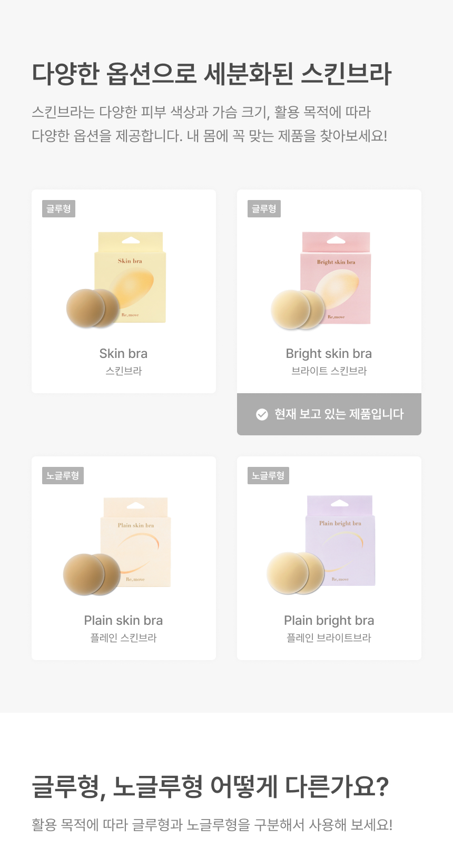The width and height of the screenshot is (453, 868).
Task: Click the 플레인 브라이트브라 subtitle text
Action: tap(329, 638)
